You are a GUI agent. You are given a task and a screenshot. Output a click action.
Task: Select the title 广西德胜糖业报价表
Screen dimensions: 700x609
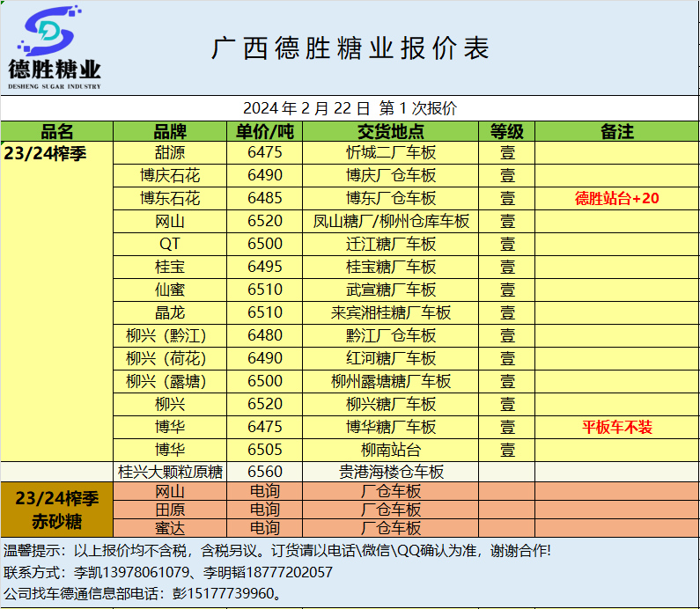(x=350, y=48)
